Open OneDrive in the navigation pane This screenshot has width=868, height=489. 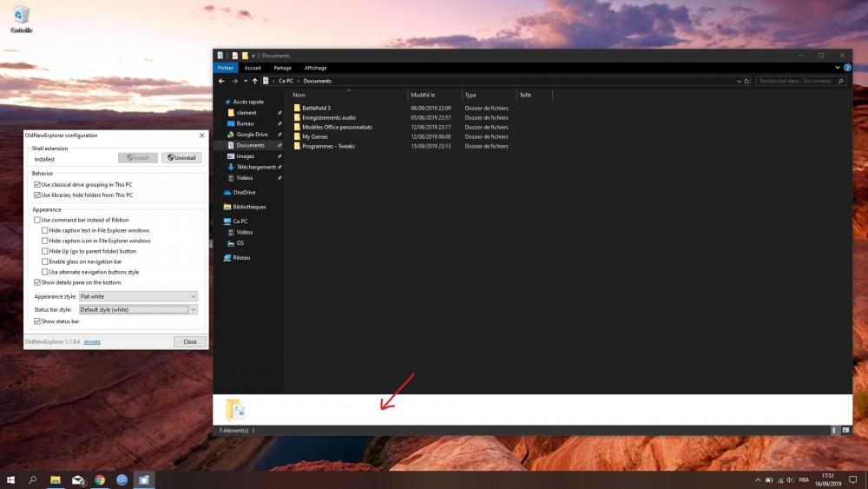(x=244, y=192)
